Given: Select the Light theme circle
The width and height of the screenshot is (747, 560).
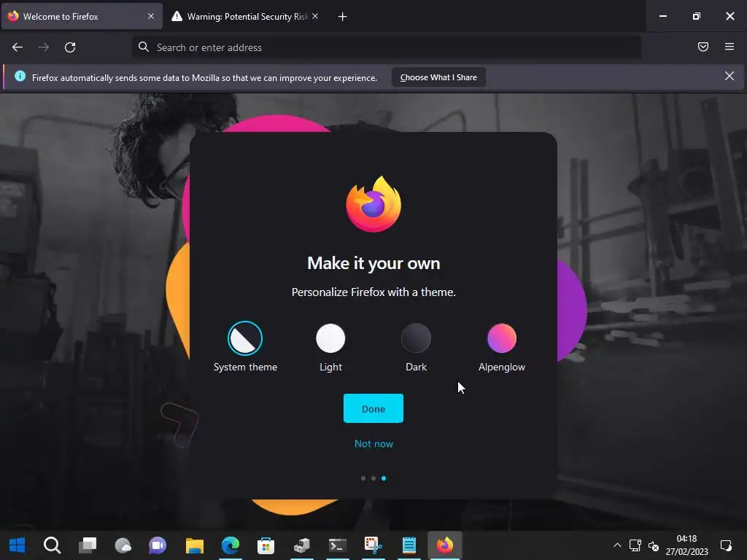Looking at the screenshot, I should 330,338.
